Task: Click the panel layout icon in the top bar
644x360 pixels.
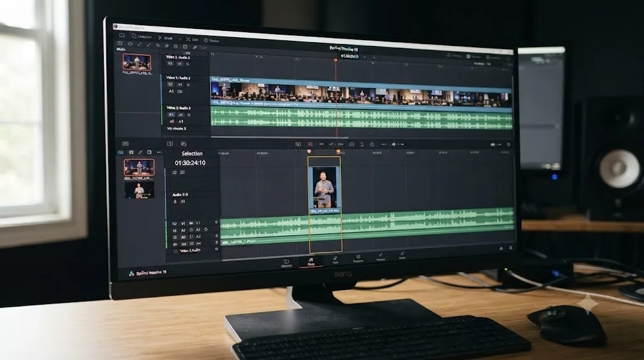Action: 121,35
